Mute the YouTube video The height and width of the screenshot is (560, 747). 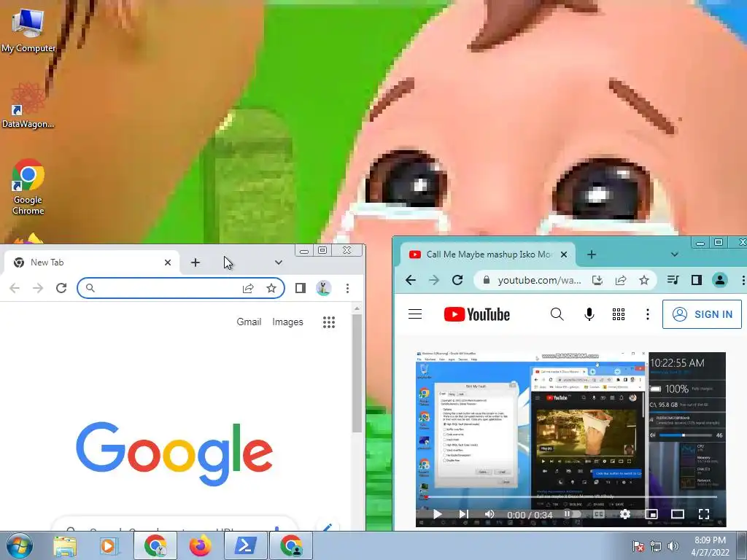click(x=489, y=514)
